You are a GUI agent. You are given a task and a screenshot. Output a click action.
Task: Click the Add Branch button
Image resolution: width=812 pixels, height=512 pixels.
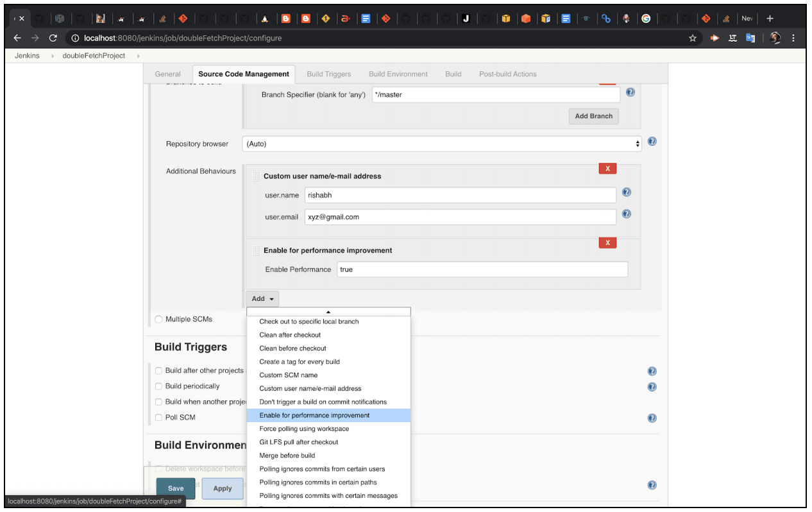593,116
